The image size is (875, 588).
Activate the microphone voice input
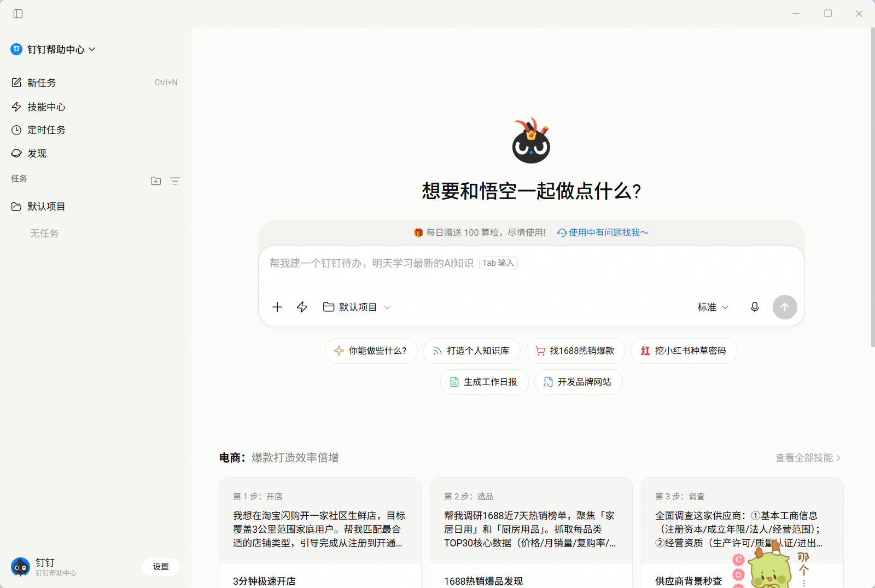click(755, 307)
